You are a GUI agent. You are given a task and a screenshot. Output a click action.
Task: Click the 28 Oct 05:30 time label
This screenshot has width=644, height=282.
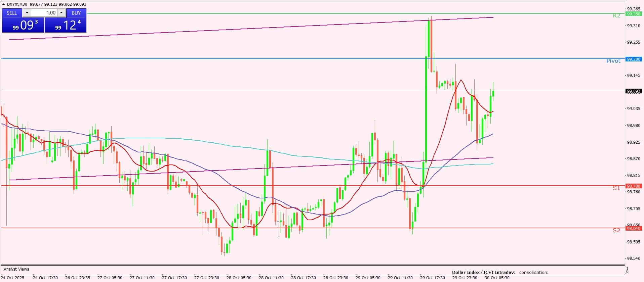239,278
